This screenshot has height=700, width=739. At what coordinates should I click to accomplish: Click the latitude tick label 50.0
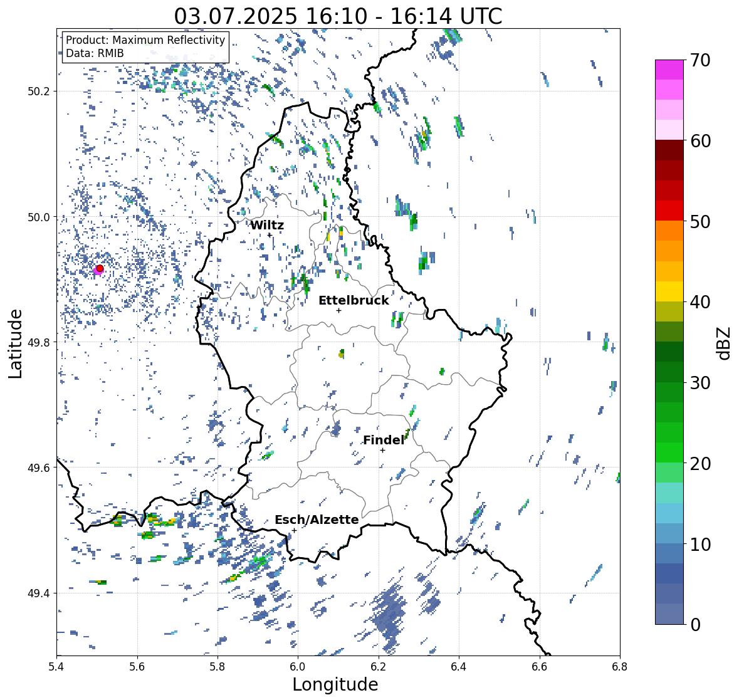click(39, 217)
